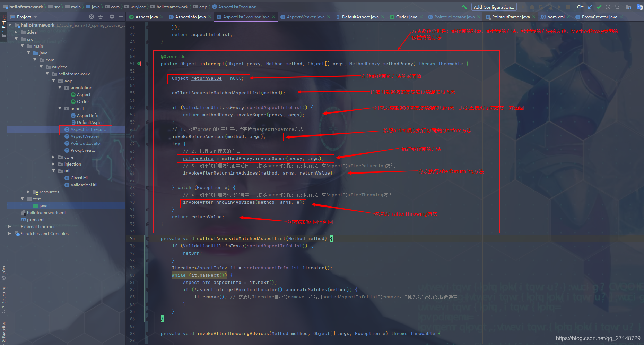
Task: Click the intercept method name on line 51
Action: 212,64
